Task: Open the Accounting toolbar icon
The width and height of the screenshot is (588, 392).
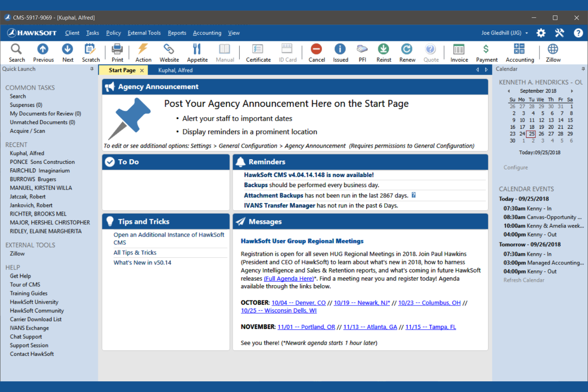Action: [x=520, y=53]
